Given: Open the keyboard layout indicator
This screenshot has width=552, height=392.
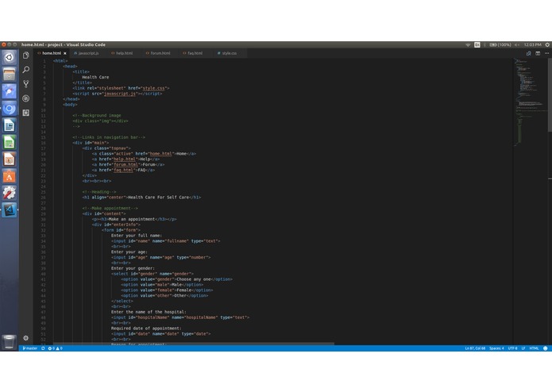Looking at the screenshot, I should point(477,45).
